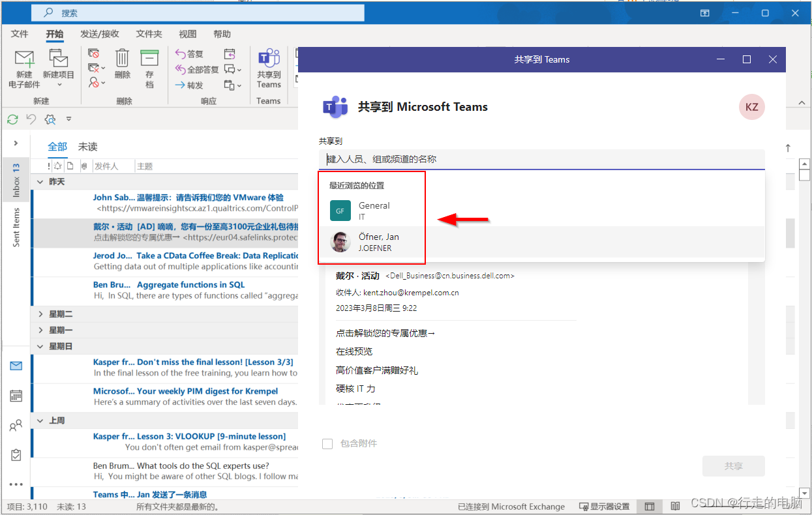Open the Send/Receive (发送/接收) tab
The width and height of the screenshot is (812, 515).
100,34
